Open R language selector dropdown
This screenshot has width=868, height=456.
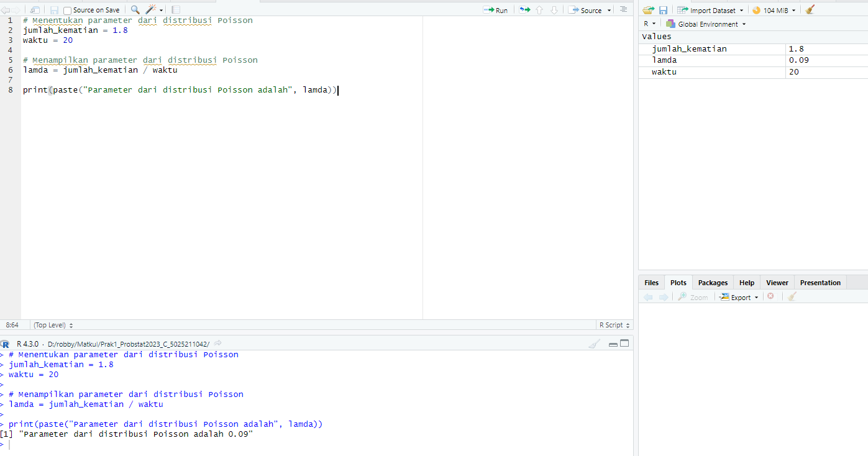tap(649, 24)
